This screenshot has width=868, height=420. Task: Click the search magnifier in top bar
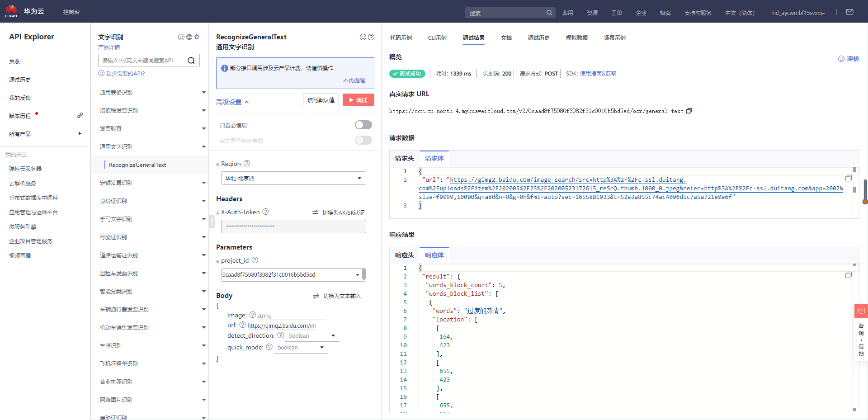(549, 13)
